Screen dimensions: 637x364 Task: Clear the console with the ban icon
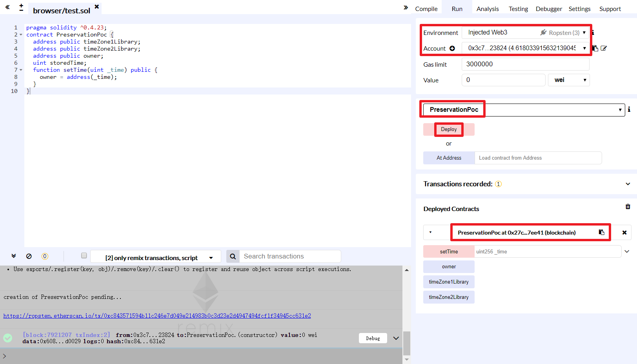(29, 256)
